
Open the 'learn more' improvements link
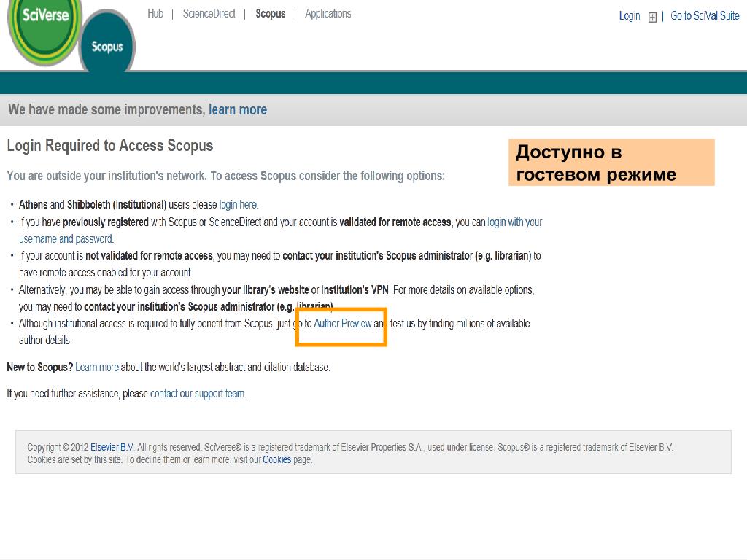[x=238, y=109]
